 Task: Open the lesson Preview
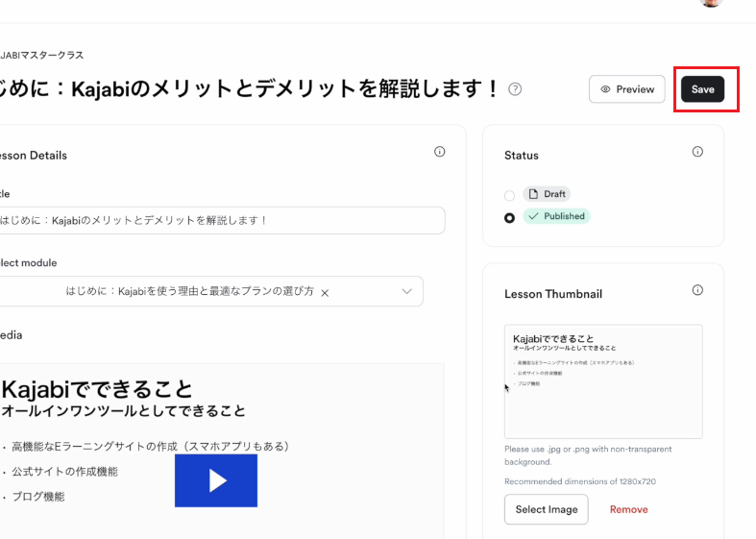[x=626, y=89]
